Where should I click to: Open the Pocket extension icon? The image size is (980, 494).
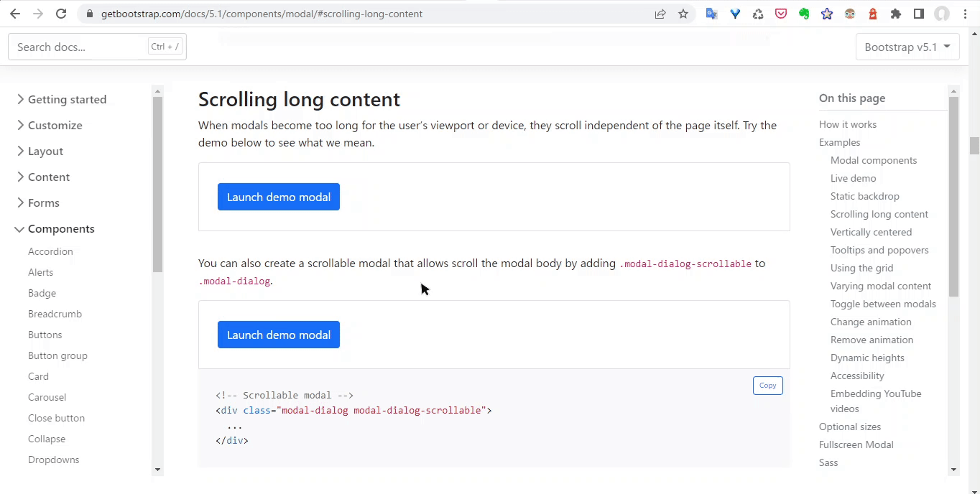click(781, 14)
